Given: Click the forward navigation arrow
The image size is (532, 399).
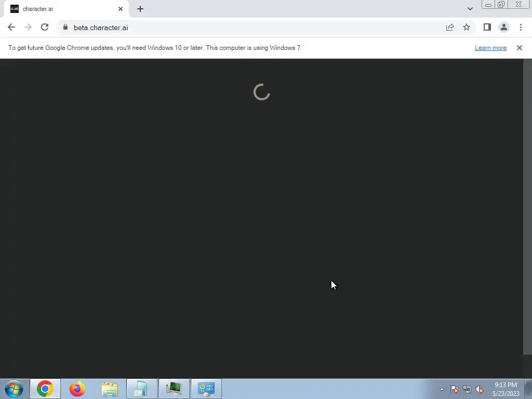Looking at the screenshot, I should pos(28,28).
